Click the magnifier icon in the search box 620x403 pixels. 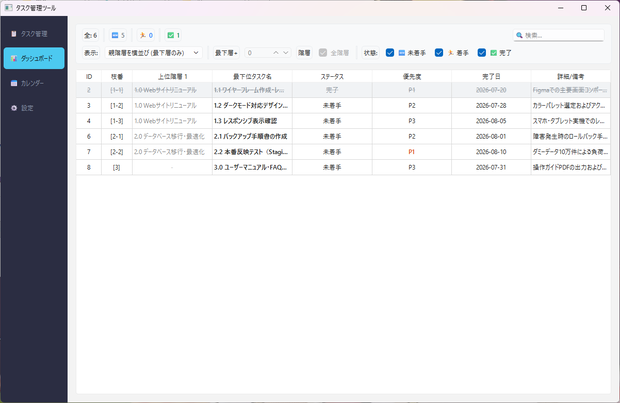(519, 35)
